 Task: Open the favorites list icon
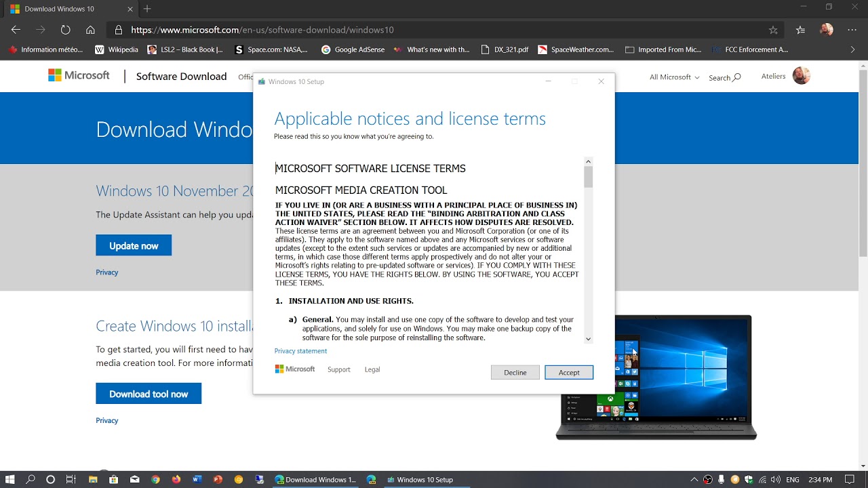click(x=801, y=30)
